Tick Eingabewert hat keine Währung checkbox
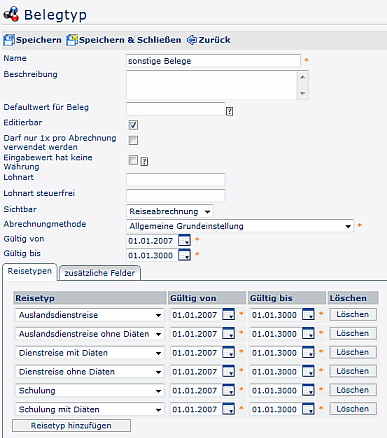Image resolution: width=387 pixels, height=438 pixels. click(x=133, y=160)
